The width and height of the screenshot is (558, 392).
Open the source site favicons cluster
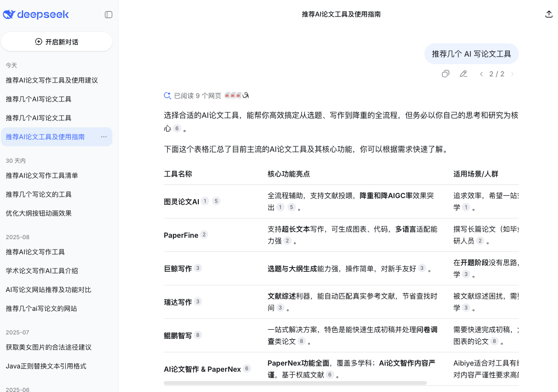pyautogui.click(x=237, y=96)
